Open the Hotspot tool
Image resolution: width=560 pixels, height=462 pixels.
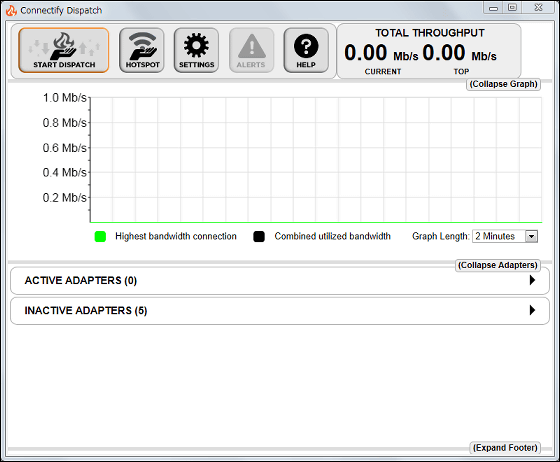pyautogui.click(x=142, y=50)
